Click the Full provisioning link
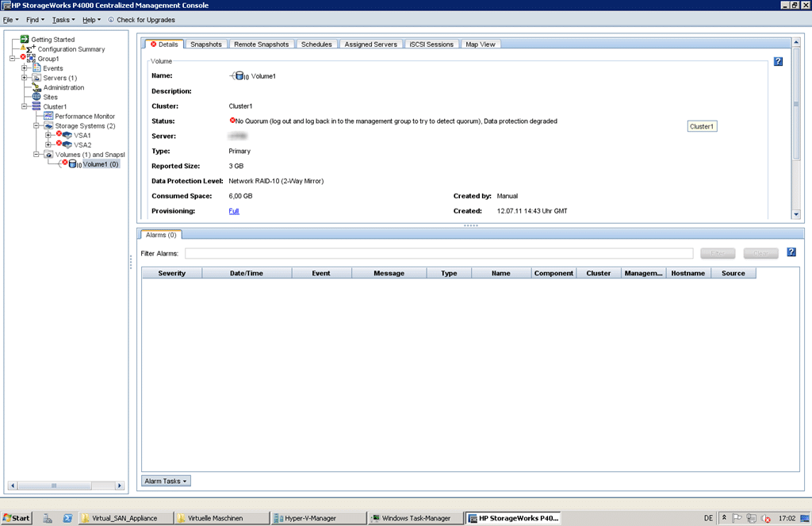Viewport: 812px width, 526px height. tap(234, 211)
